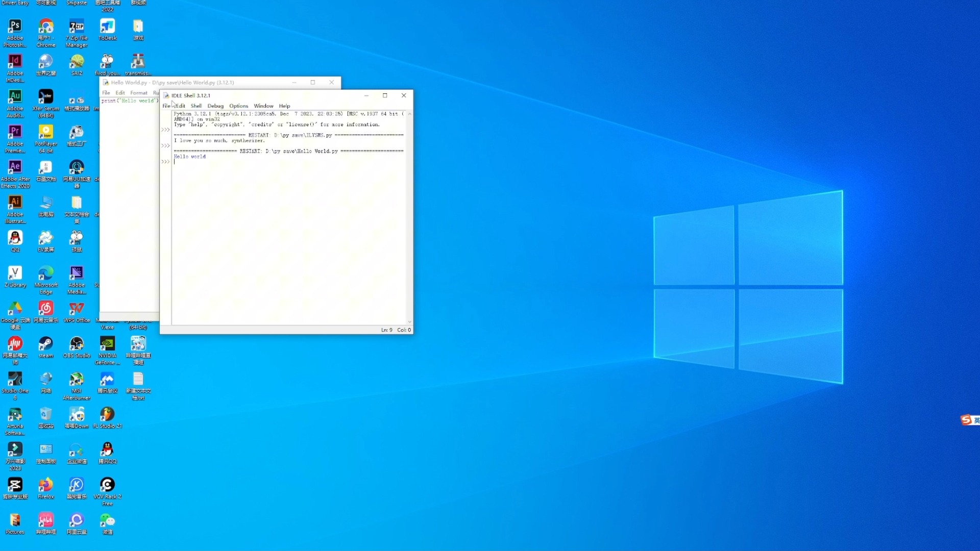Select the NVIDIA GeForce desktop icon
Screen dimensions: 980x551
click(x=107, y=350)
